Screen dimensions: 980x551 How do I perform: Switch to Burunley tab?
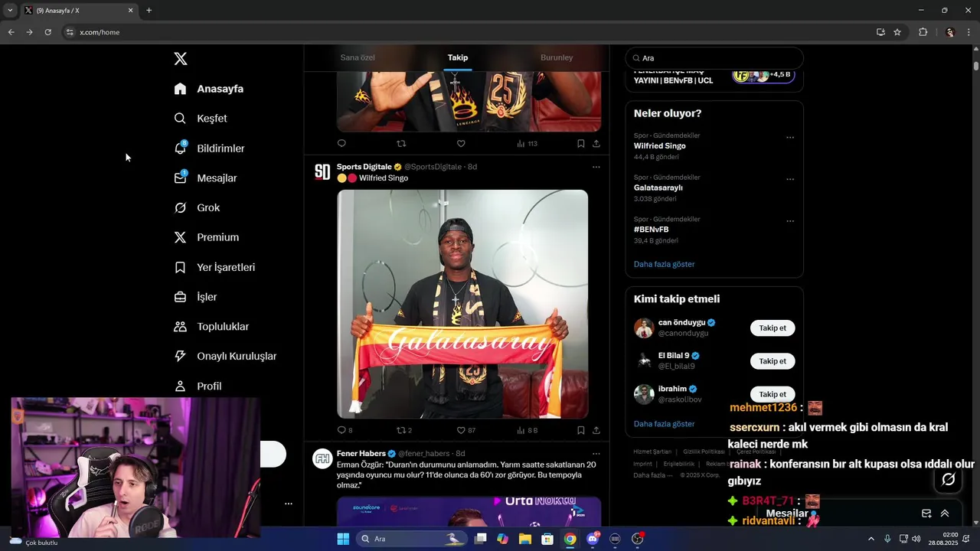tap(557, 57)
